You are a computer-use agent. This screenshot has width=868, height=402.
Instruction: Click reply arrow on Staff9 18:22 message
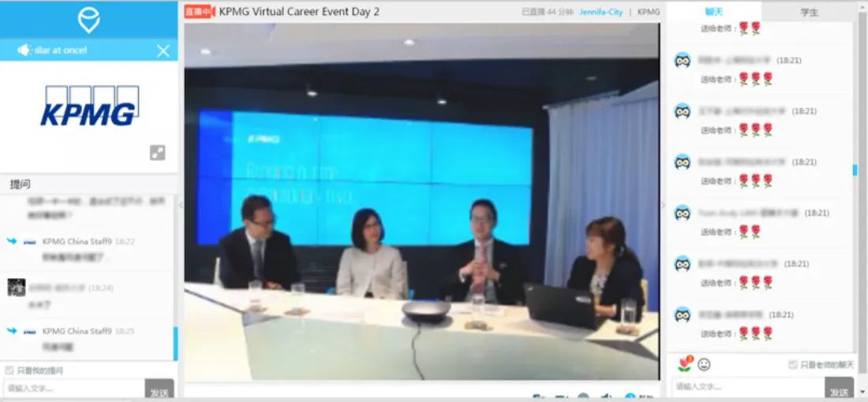point(12,242)
